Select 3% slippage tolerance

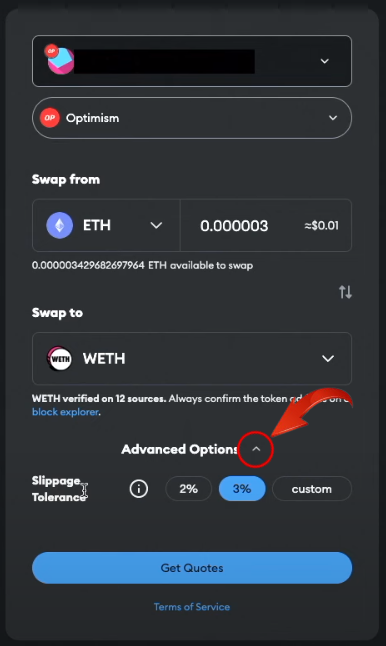242,489
